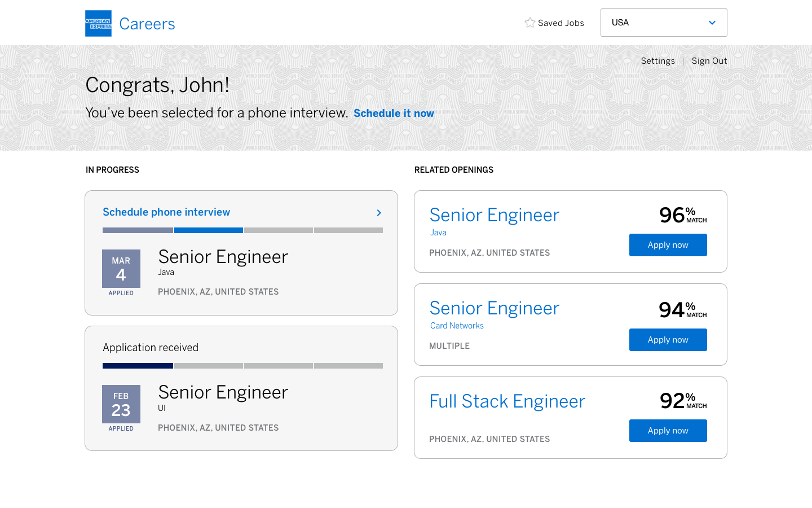This screenshot has height=508, width=812.
Task: Apply now for 96% match Senior Engineer
Action: pyautogui.click(x=668, y=245)
